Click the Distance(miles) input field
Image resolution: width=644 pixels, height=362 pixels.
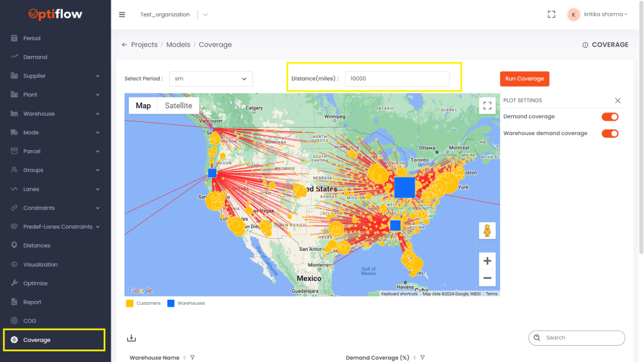click(x=397, y=79)
